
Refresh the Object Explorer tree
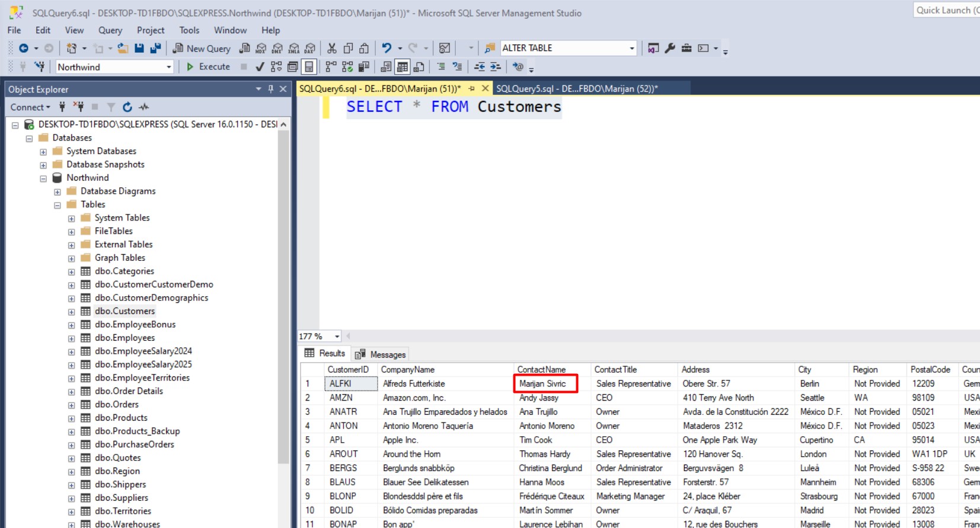point(127,107)
